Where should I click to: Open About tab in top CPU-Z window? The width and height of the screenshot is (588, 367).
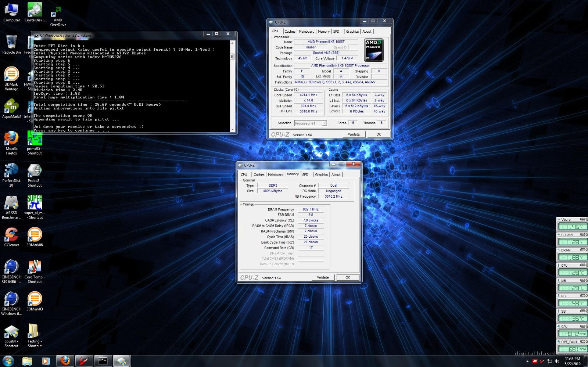coord(367,32)
